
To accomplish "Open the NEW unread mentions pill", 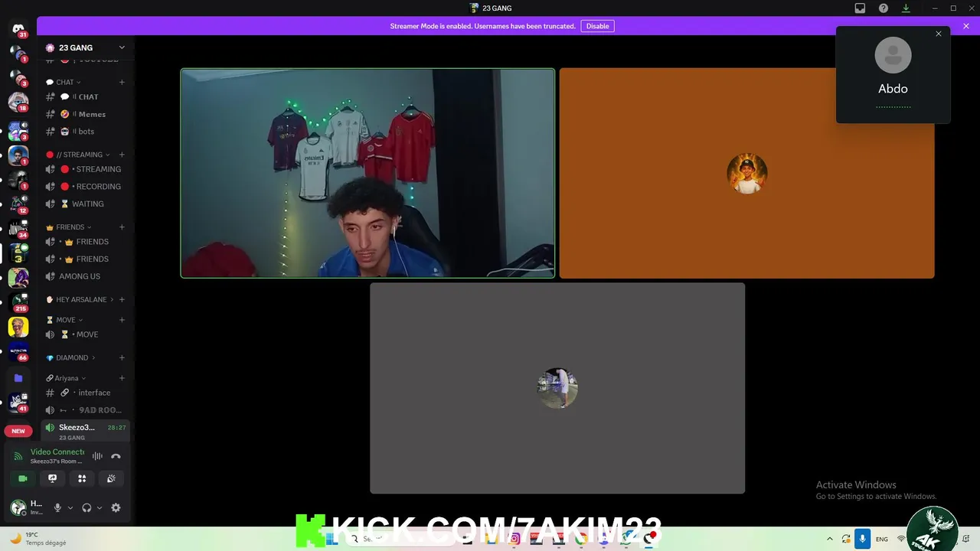I will (18, 431).
